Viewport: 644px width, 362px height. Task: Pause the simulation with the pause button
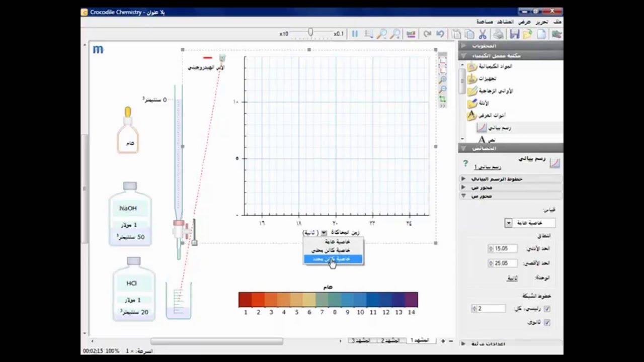[x=355, y=34]
